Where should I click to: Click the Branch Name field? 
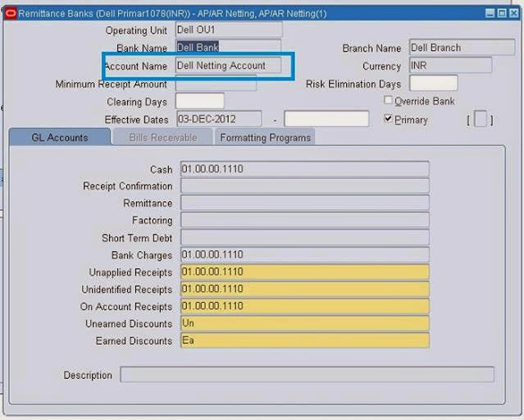(462, 48)
